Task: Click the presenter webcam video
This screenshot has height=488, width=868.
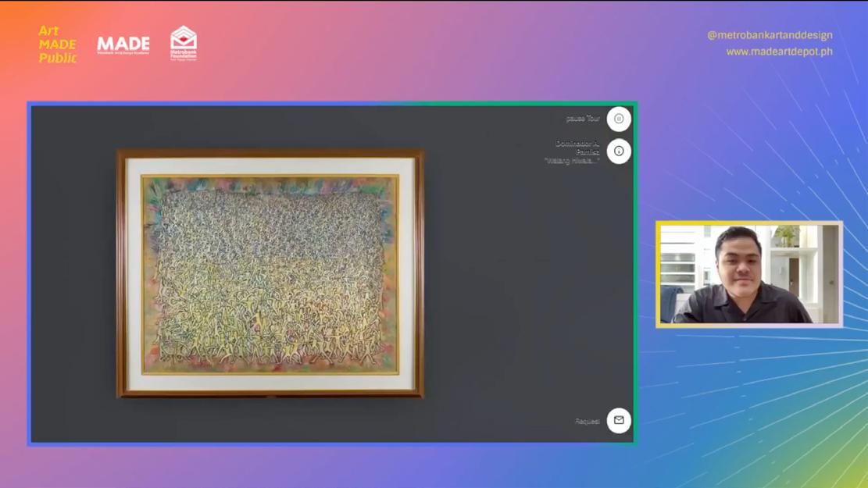Action: click(x=749, y=274)
